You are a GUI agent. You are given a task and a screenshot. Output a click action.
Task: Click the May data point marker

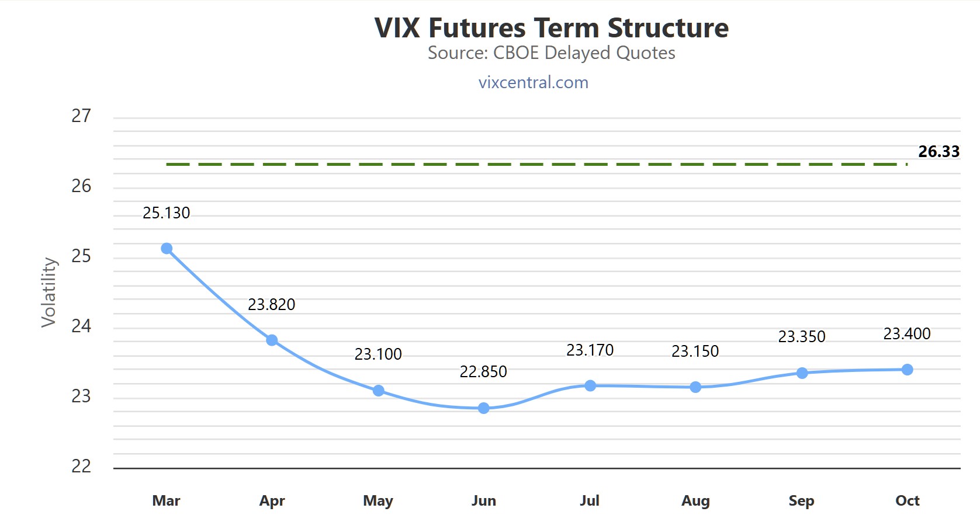coord(379,391)
